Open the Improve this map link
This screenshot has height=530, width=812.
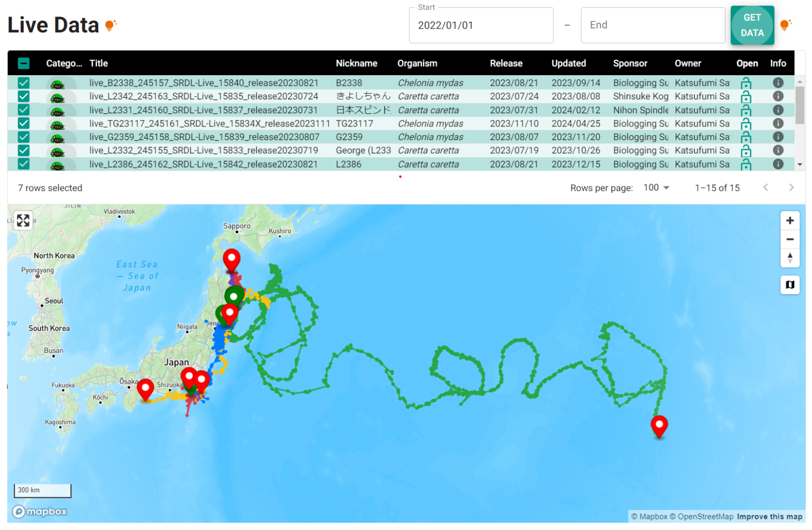pos(769,516)
